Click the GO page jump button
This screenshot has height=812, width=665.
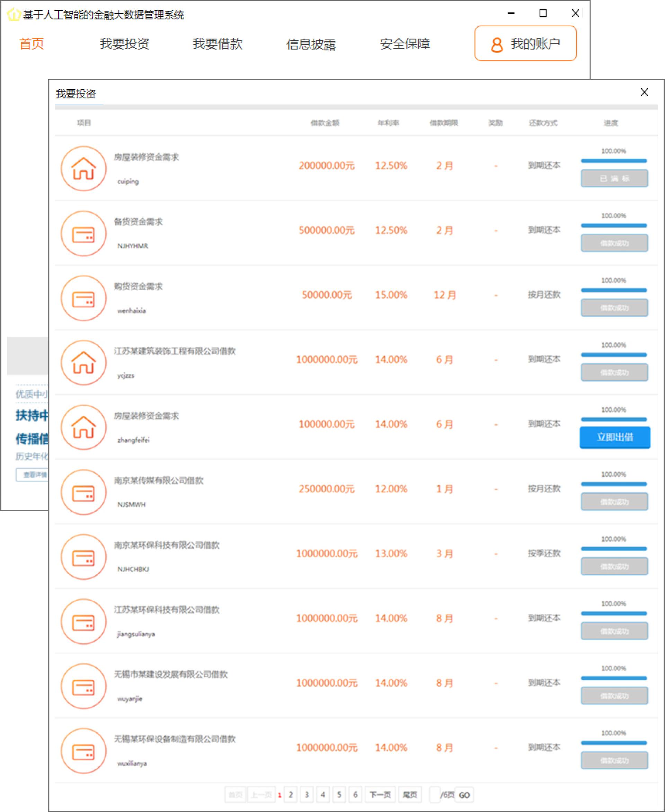coord(464,795)
